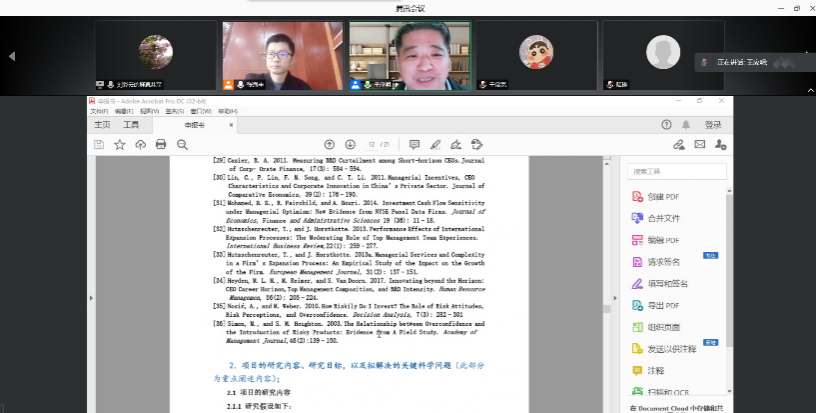
Task: Bookmark document with the star icon
Action: pos(120,145)
